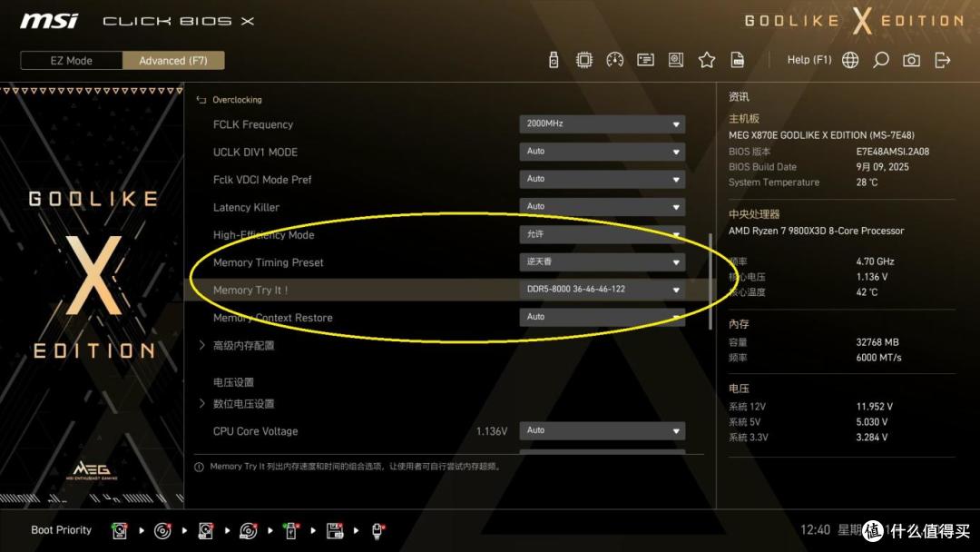Click the Memory Try It help description

tap(357, 467)
